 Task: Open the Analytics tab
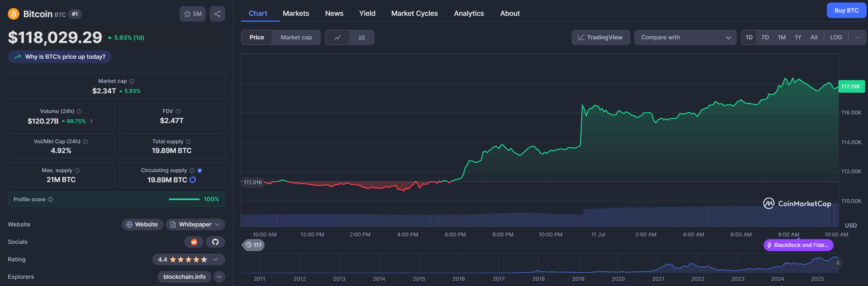(469, 14)
